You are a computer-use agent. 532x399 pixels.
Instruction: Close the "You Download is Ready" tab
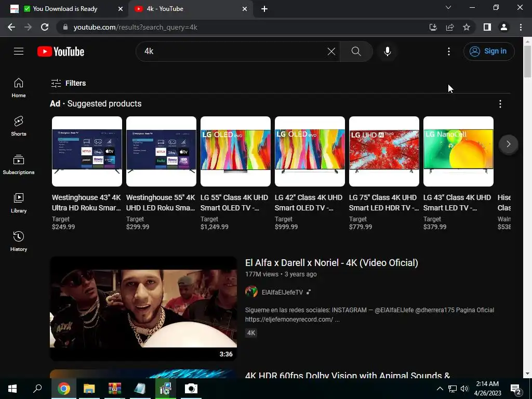tap(120, 9)
